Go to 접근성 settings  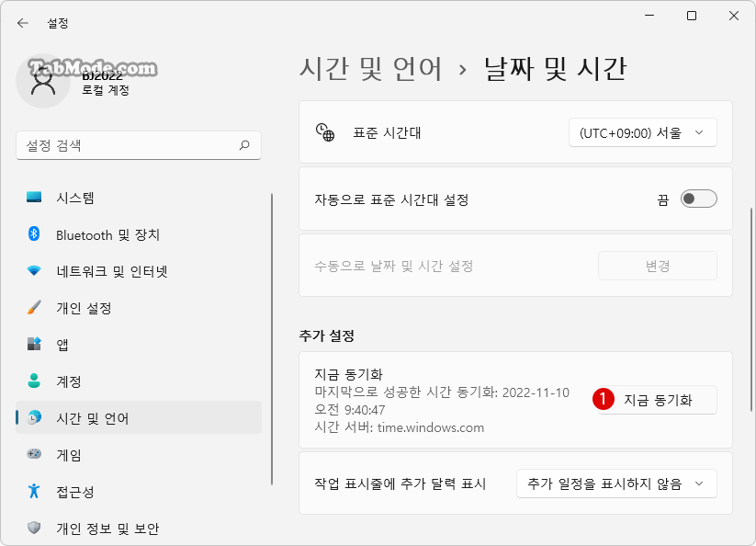tap(139, 491)
